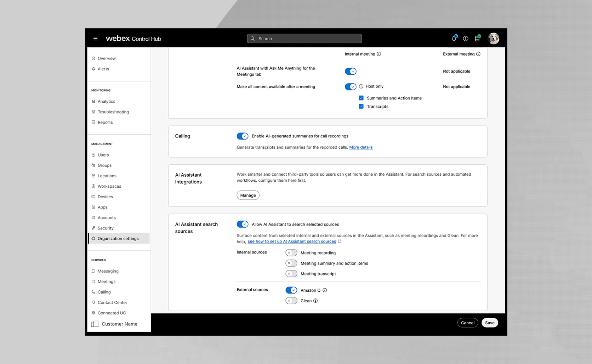Click info icon next to Internal meeting
The image size is (592, 364).
pos(379,54)
